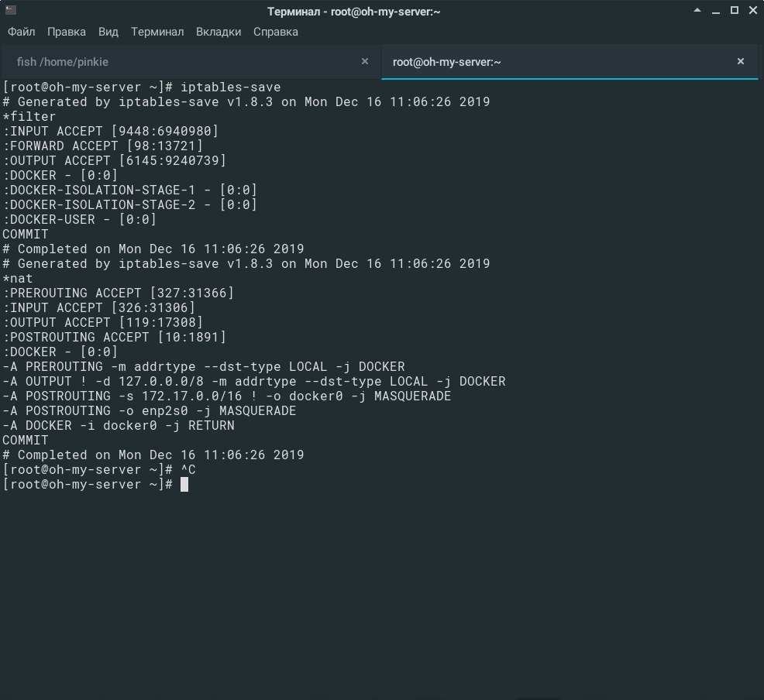764x700 pixels.
Task: Switch to the fish /home/pinkie tab
Action: click(x=191, y=62)
